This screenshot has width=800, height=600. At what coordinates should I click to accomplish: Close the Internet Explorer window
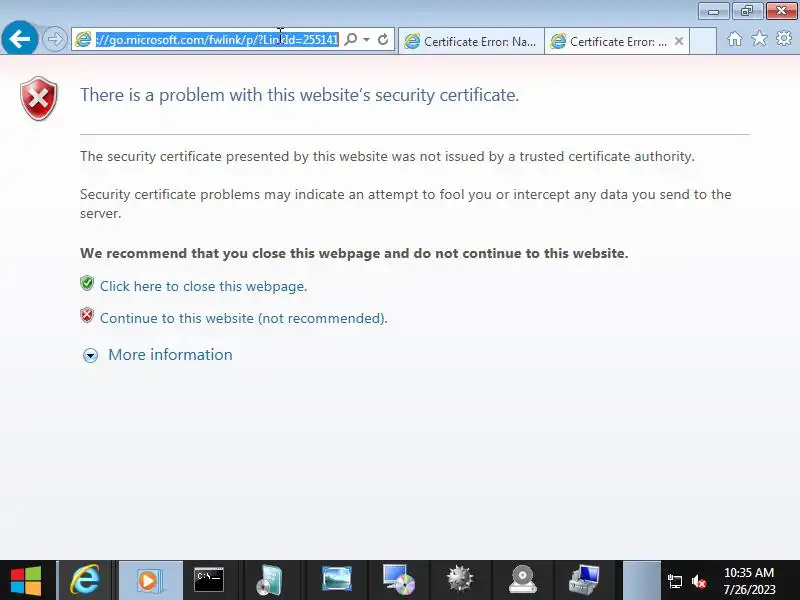tap(781, 11)
